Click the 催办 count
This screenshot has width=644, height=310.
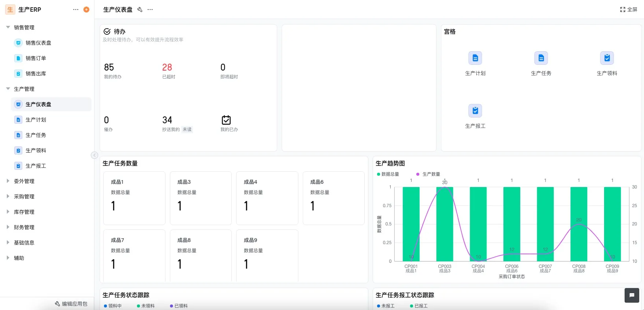[107, 120]
